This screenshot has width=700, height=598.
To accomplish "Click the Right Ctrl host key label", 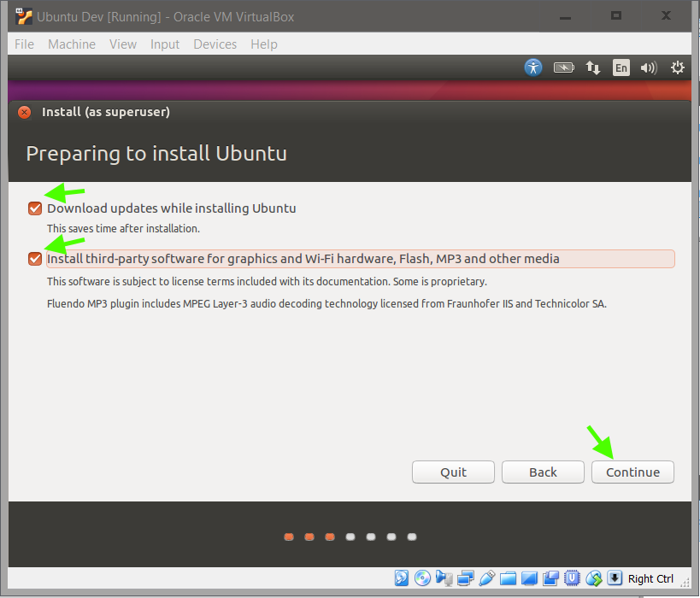I will (x=650, y=579).
